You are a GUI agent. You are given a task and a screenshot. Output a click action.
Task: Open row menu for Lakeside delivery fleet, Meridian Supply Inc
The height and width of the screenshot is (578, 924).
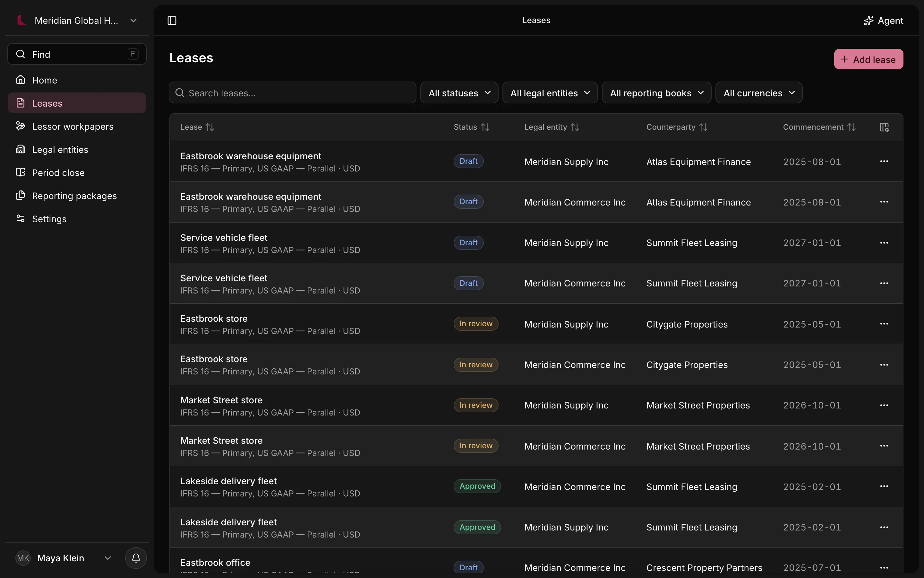884,527
